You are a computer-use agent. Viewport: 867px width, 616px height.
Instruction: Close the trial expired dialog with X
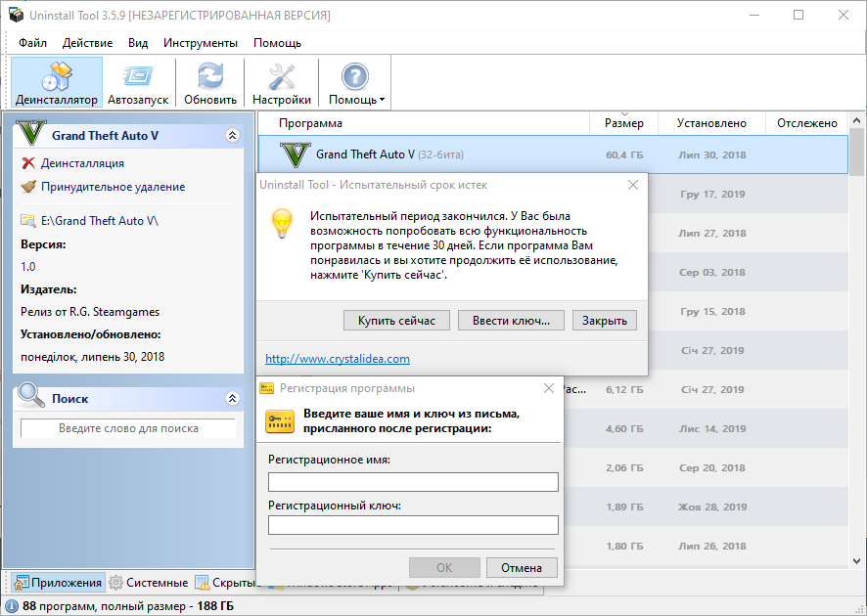tap(633, 185)
